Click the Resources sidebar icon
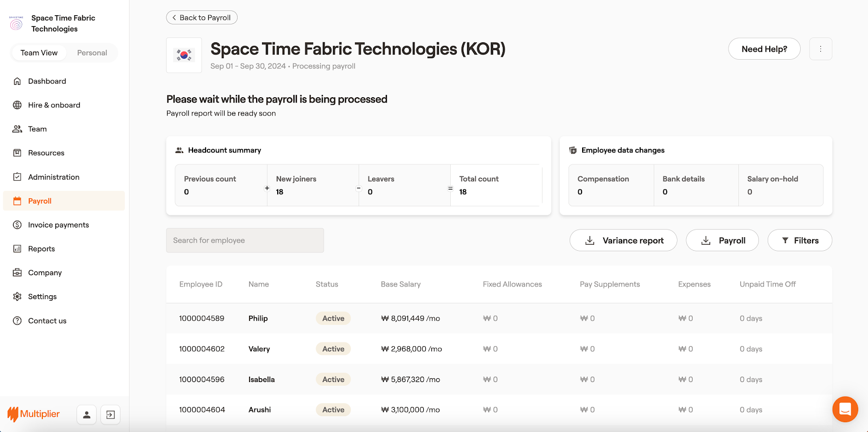The height and width of the screenshot is (432, 868). (17, 153)
